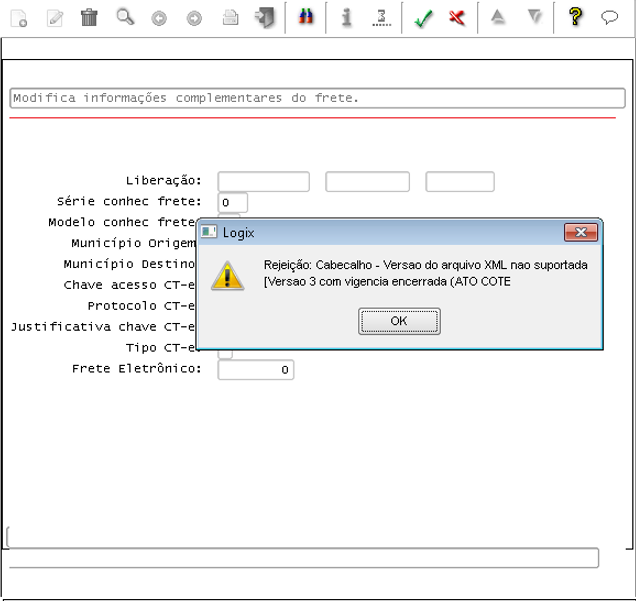
Task: Click the 'Chave acesso CT-e' label
Action: [130, 285]
